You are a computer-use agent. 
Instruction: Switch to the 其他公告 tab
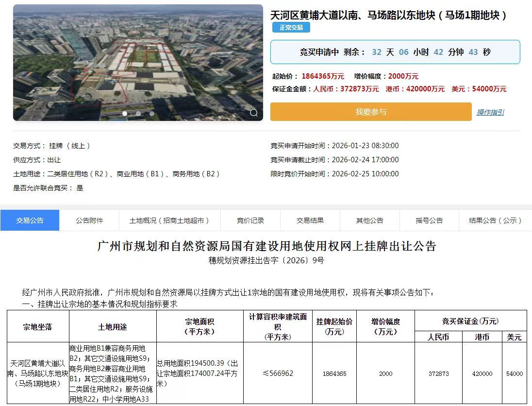click(370, 220)
